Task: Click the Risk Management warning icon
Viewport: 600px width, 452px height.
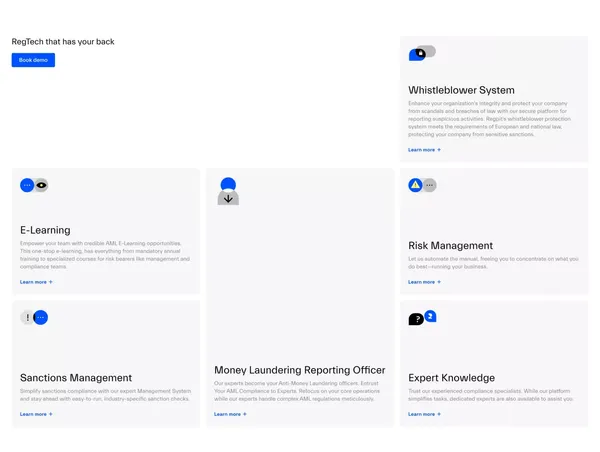Action: point(415,185)
